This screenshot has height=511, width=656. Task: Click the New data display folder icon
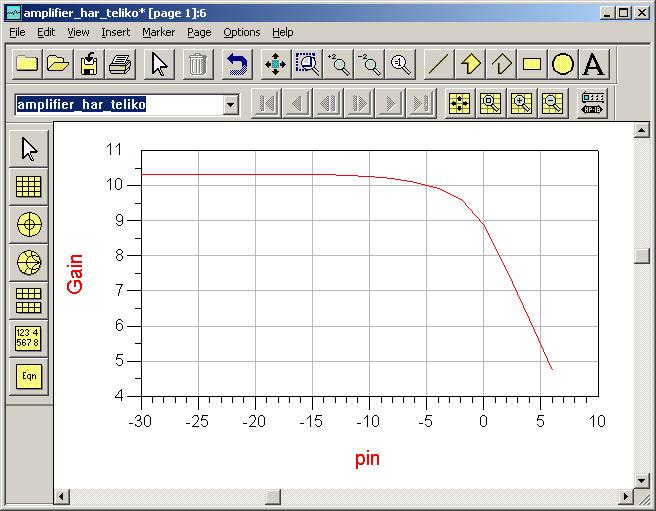coord(27,64)
